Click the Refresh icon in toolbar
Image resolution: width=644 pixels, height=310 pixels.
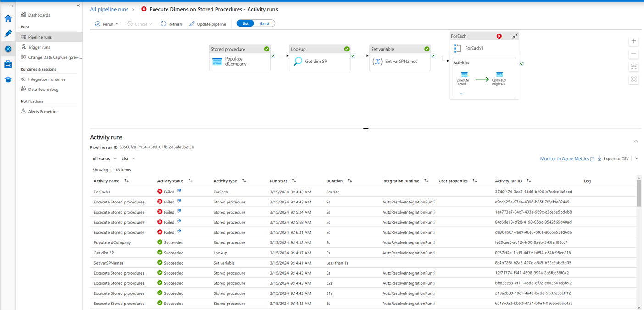coord(163,24)
